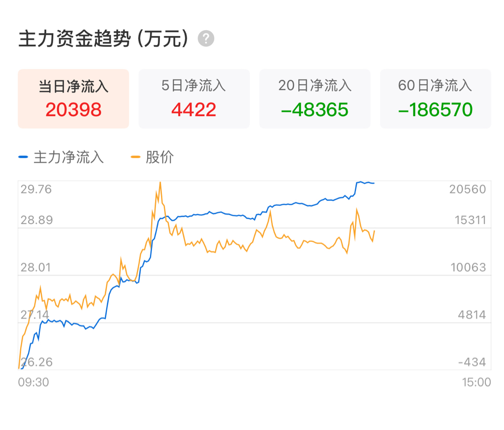
Task: Click the 09:30 time axis label
Action: [33, 382]
